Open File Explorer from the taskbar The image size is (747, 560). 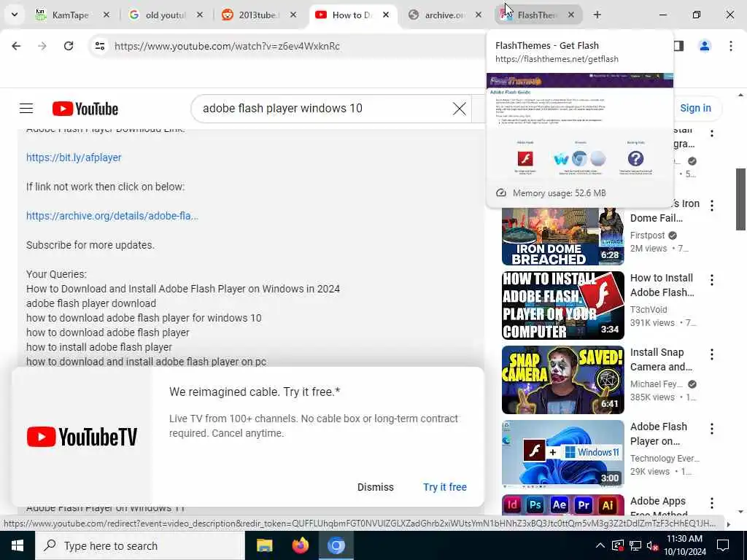click(264, 545)
